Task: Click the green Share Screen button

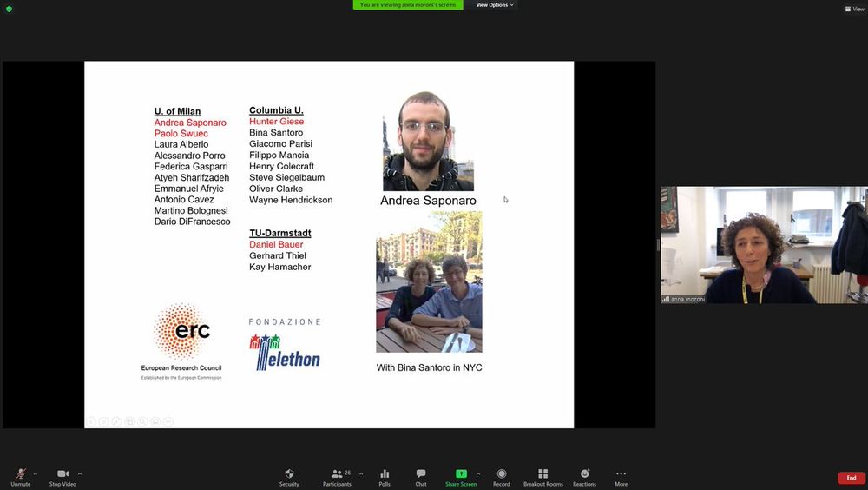Action: [x=461, y=477]
